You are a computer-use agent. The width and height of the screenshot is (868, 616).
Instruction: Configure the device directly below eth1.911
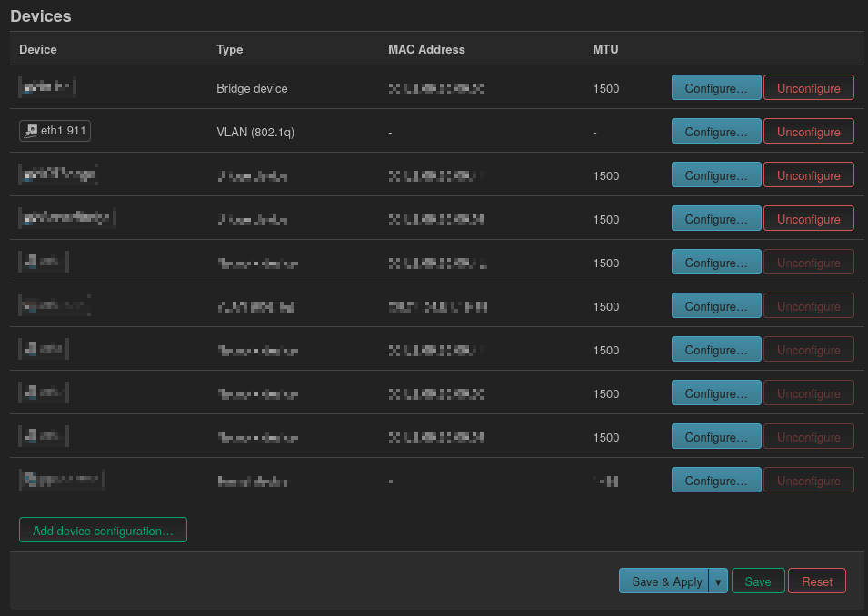tap(715, 175)
